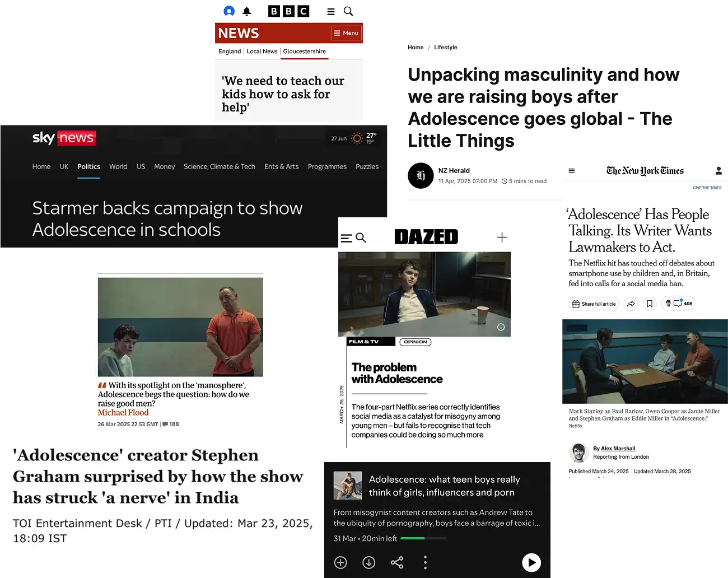The height and width of the screenshot is (578, 728).
Task: Open author link Alex Marshall
Action: click(x=618, y=449)
